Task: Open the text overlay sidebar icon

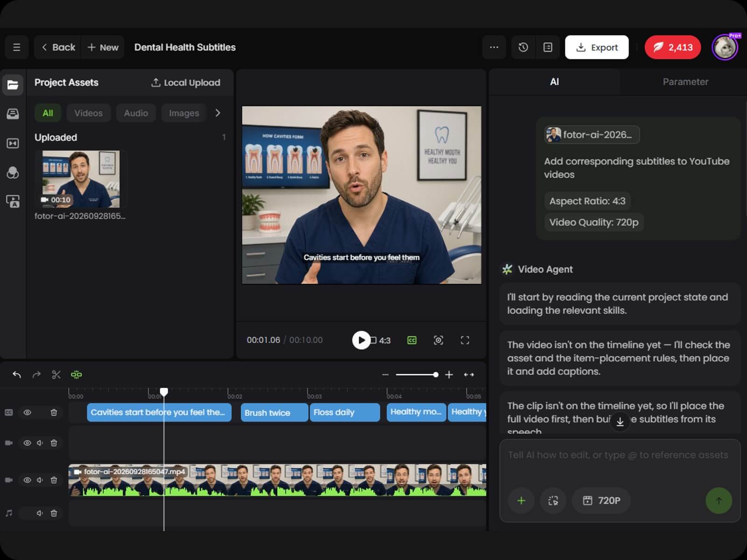Action: pyautogui.click(x=13, y=202)
